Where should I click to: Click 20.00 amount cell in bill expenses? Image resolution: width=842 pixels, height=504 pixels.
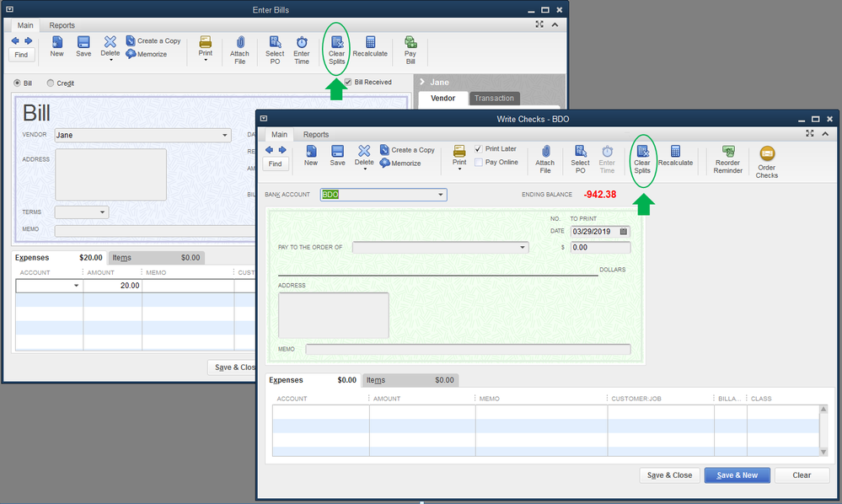pyautogui.click(x=112, y=286)
